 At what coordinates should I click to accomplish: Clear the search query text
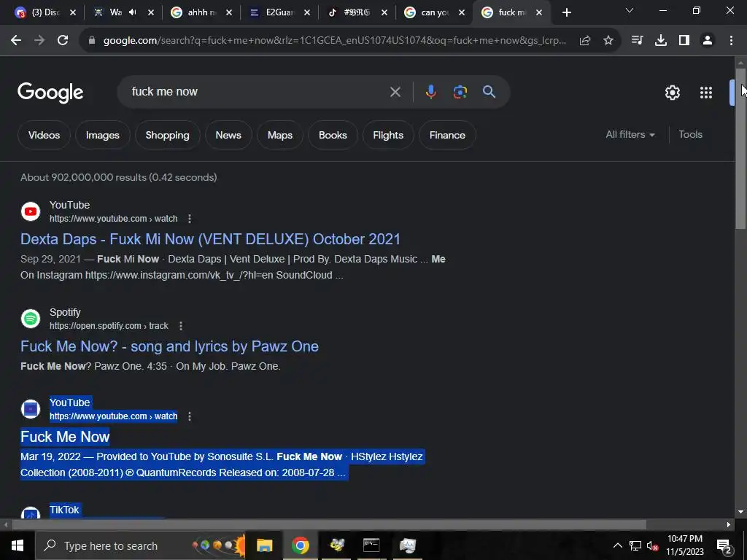click(395, 92)
